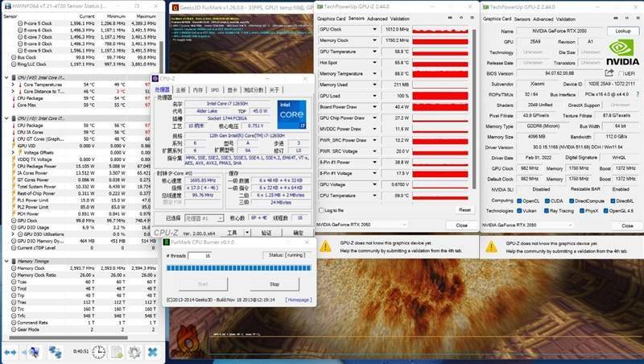Click the NVIDIA logo in GPU-Z
The height and width of the screenshot is (364, 644).
[x=622, y=52]
